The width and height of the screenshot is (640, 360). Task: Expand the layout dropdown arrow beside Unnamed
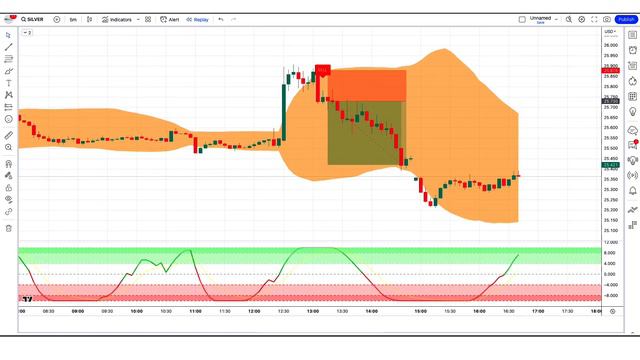[556, 20]
